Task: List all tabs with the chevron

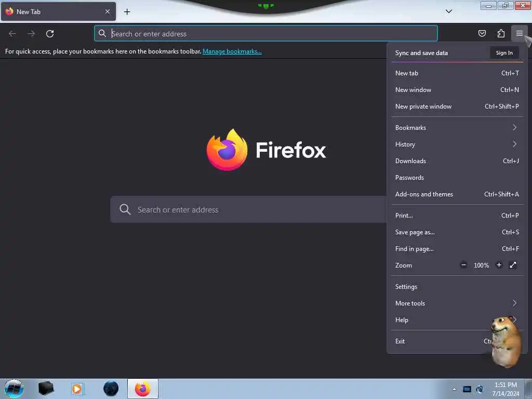Action: [448, 11]
